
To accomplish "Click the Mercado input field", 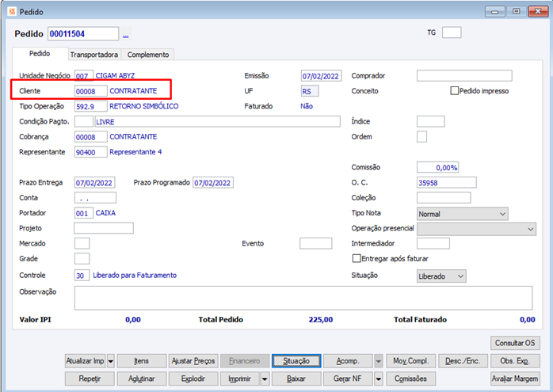I will 82,243.
